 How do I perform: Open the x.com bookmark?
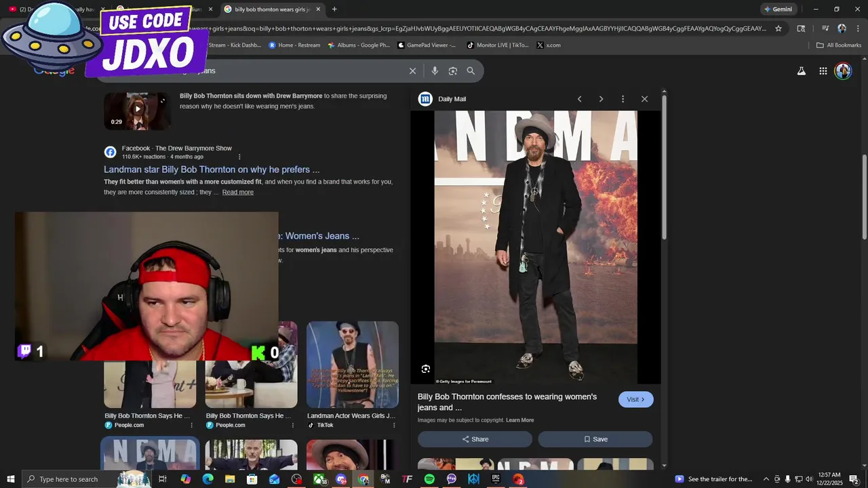point(549,45)
